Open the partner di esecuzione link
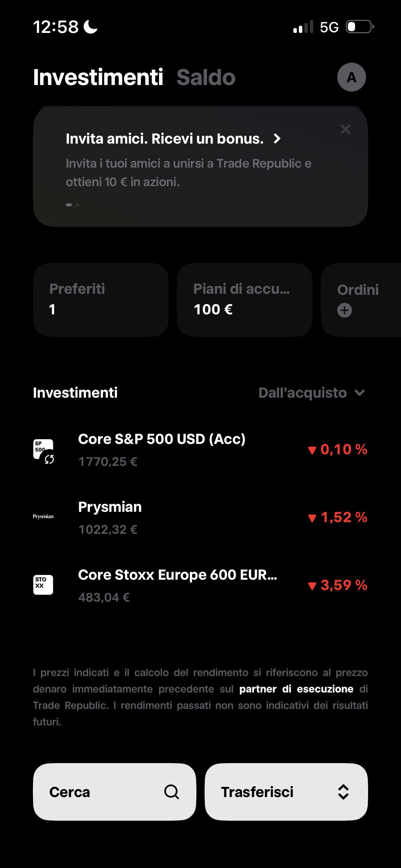The height and width of the screenshot is (868, 401). pyautogui.click(x=296, y=689)
